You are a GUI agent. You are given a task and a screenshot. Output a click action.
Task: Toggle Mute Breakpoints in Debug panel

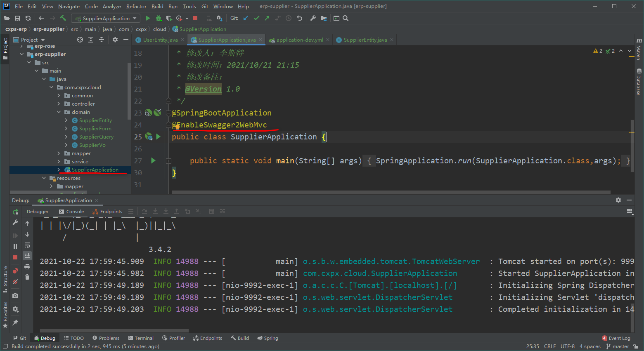pos(15,282)
